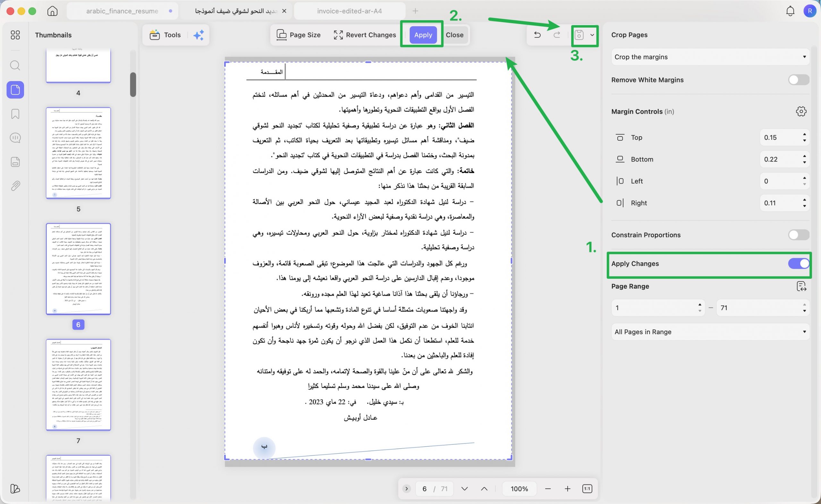
Task: Add a new tab with plus
Action: 415,11
